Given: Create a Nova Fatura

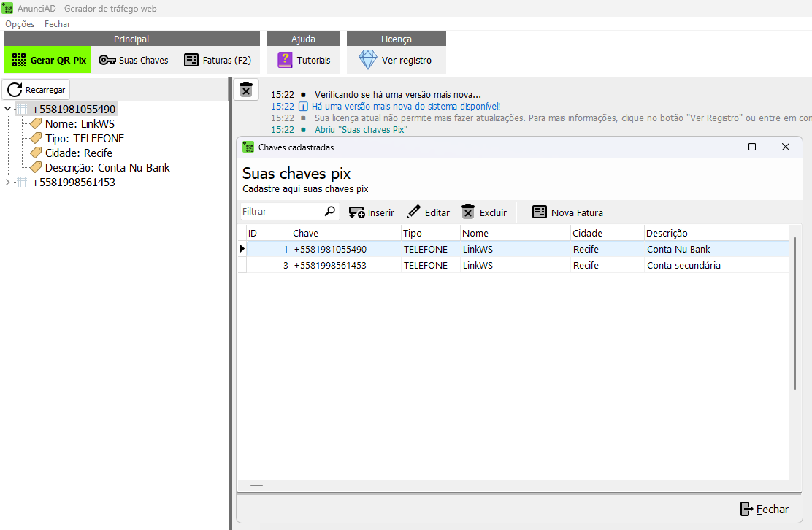Looking at the screenshot, I should pyautogui.click(x=567, y=212).
